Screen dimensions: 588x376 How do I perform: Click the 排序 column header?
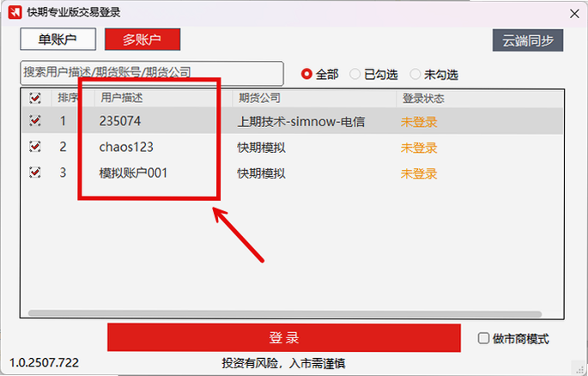point(68,98)
